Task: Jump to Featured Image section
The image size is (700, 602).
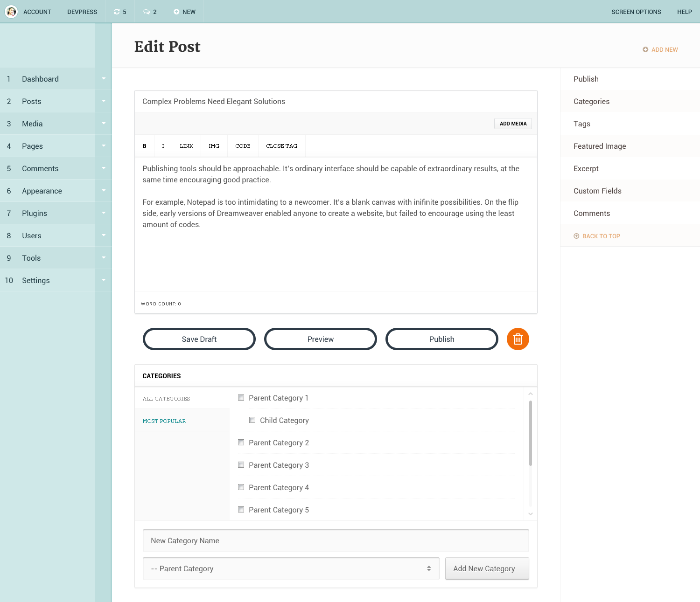Action: tap(630, 146)
